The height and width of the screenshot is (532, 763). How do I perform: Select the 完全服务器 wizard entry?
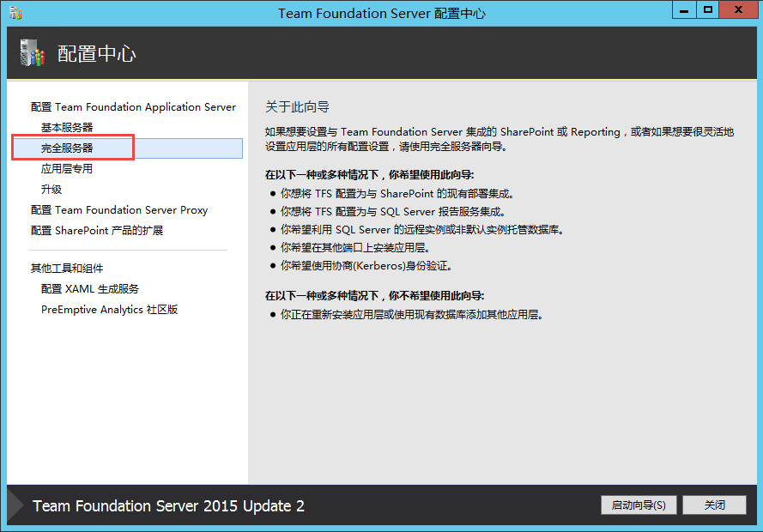[128, 148]
